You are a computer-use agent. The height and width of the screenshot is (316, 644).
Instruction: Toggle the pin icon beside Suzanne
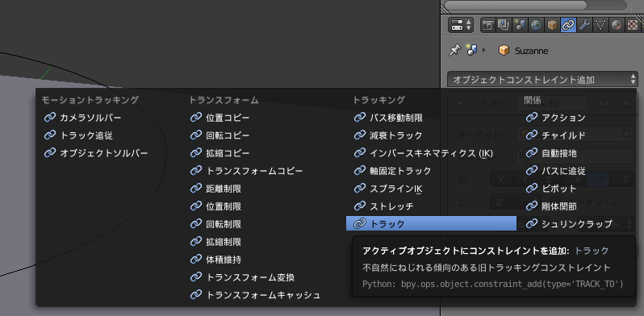(x=454, y=51)
